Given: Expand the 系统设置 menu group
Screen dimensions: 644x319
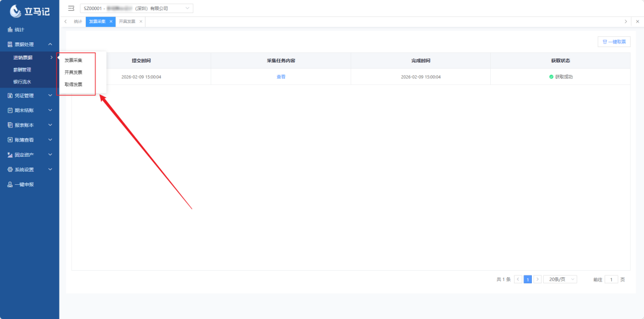Looking at the screenshot, I should (29, 169).
